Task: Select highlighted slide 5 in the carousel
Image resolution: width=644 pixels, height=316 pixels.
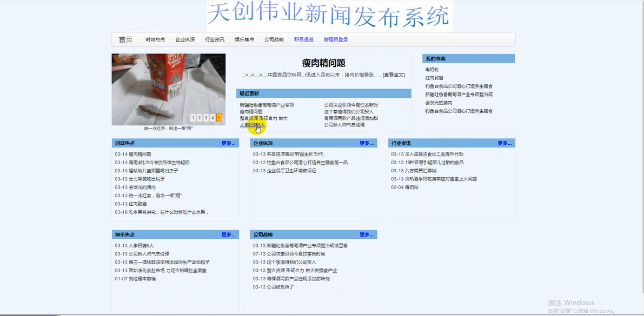Action: pos(220,118)
